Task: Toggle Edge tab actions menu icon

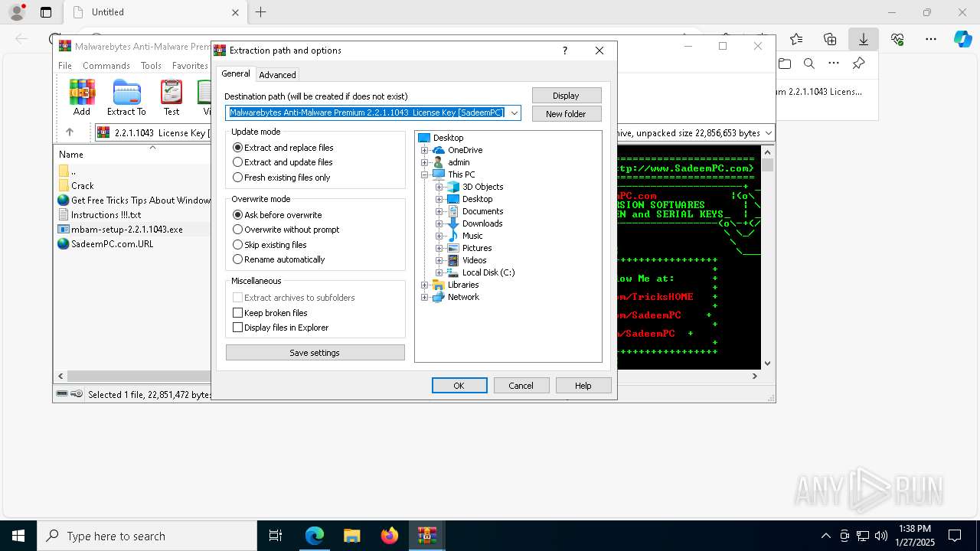Action: (46, 12)
